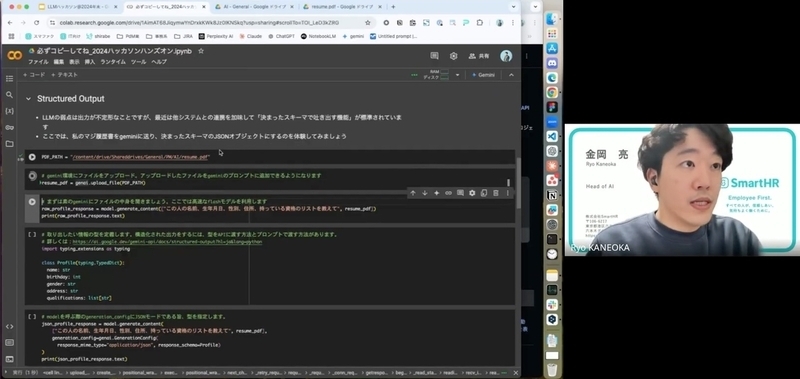This screenshot has width=800, height=379.
Task: Open the variables {x} panel
Action: pyautogui.click(x=9, y=111)
